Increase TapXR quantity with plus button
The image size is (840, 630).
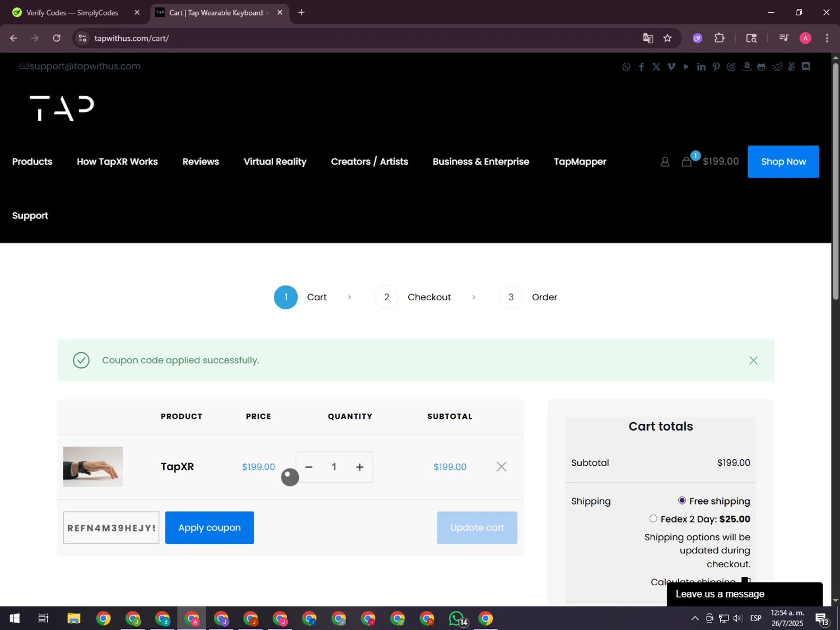360,467
